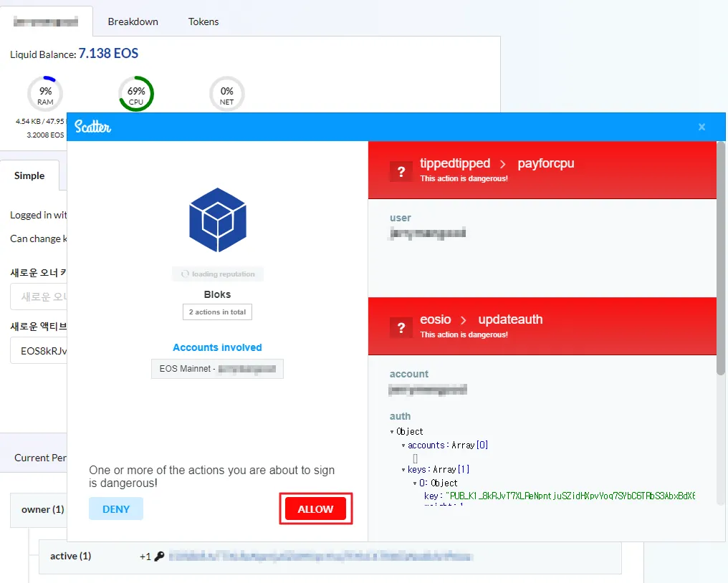This screenshot has width=728, height=583.
Task: Click the PUB_K1 public key value
Action: [570, 496]
